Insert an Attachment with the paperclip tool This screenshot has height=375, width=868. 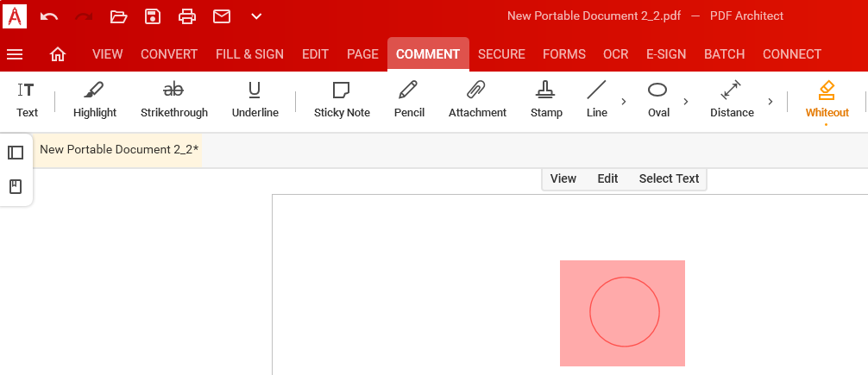pyautogui.click(x=477, y=99)
